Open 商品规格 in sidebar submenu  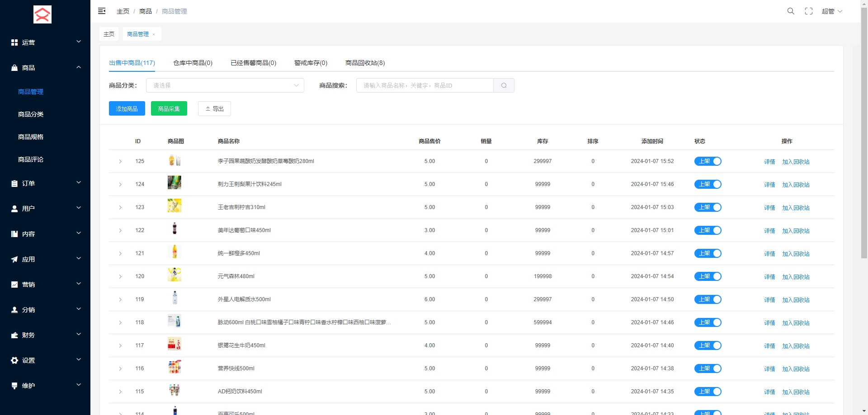click(x=31, y=137)
